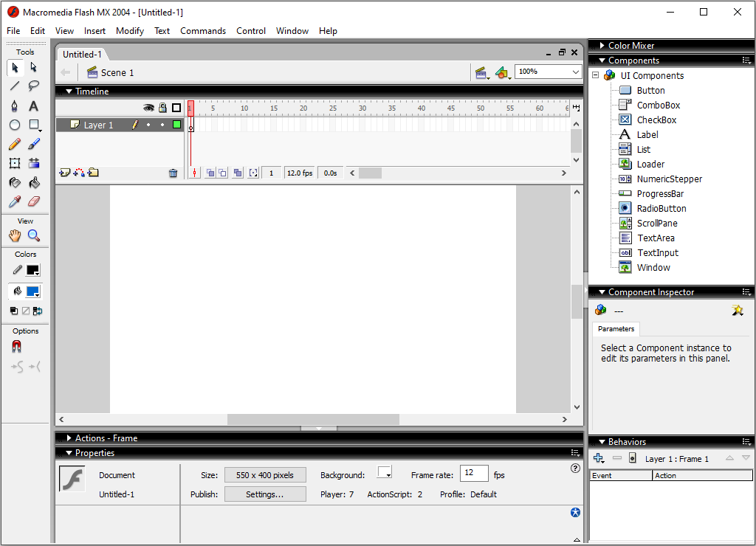Toggle visibility dot for Layer 1
The image size is (756, 546).
[148, 125]
